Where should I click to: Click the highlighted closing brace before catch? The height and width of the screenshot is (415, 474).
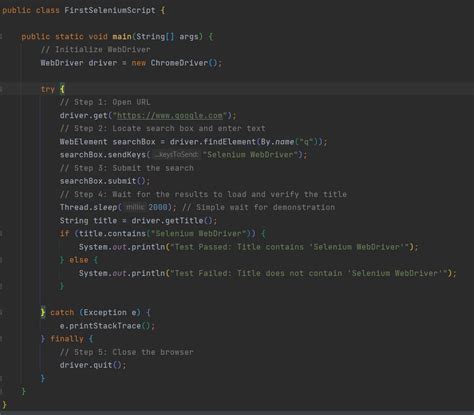[43, 312]
